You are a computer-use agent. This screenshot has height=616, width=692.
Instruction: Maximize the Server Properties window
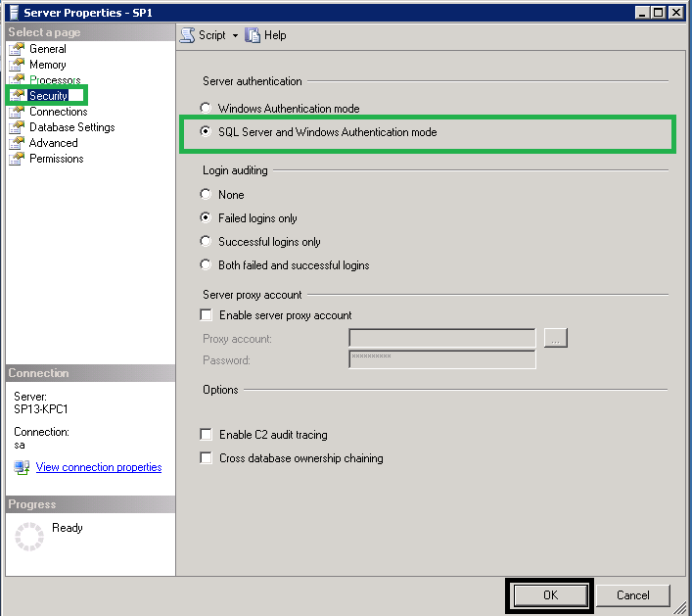pyautogui.click(x=658, y=13)
